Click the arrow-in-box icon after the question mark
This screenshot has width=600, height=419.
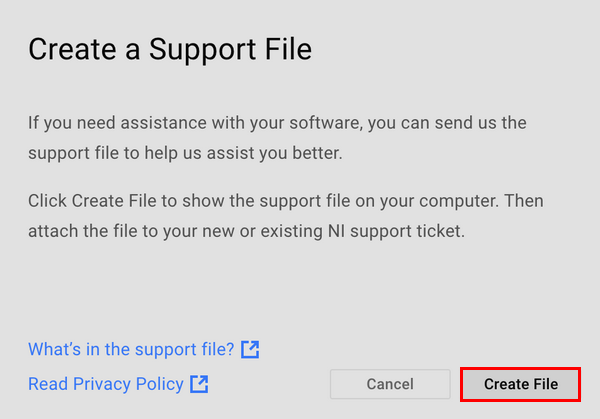pyautogui.click(x=251, y=349)
